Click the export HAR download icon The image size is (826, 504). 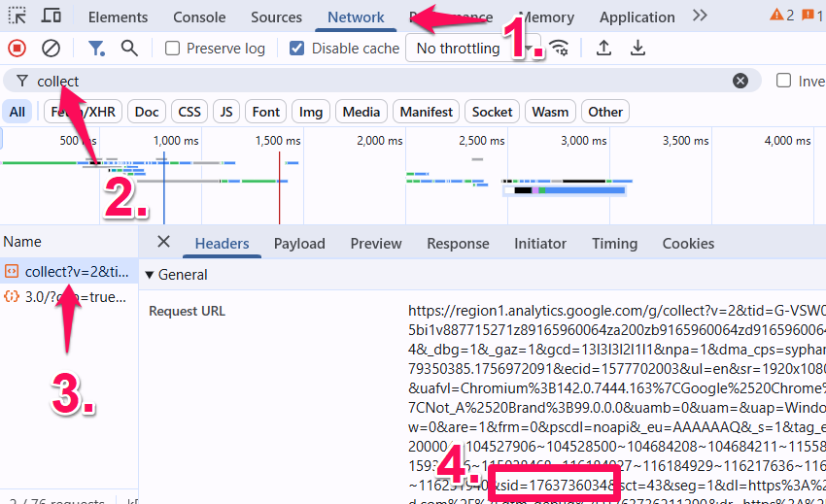pyautogui.click(x=637, y=49)
